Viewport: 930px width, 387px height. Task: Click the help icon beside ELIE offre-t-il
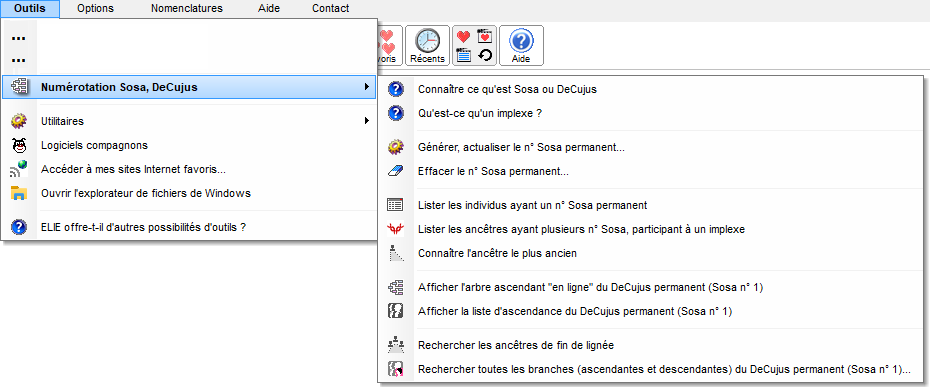pos(19,226)
